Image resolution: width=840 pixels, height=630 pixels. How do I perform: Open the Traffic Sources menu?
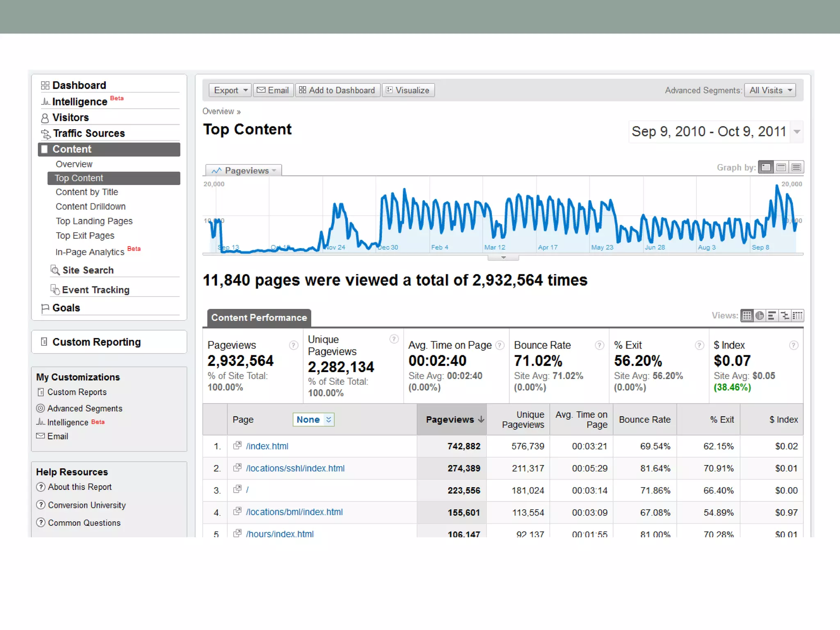tap(89, 133)
